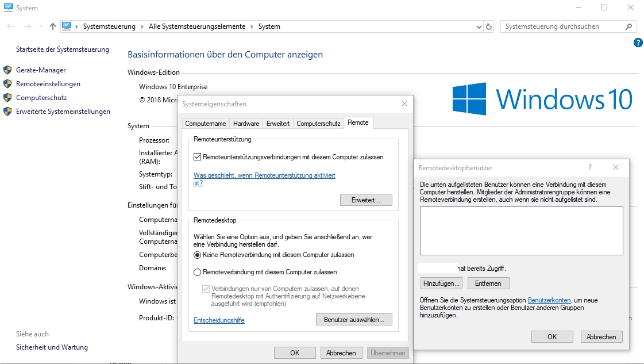Click OK in Systemeigenschaften dialog
The height and width of the screenshot is (364, 644).
[x=295, y=353]
